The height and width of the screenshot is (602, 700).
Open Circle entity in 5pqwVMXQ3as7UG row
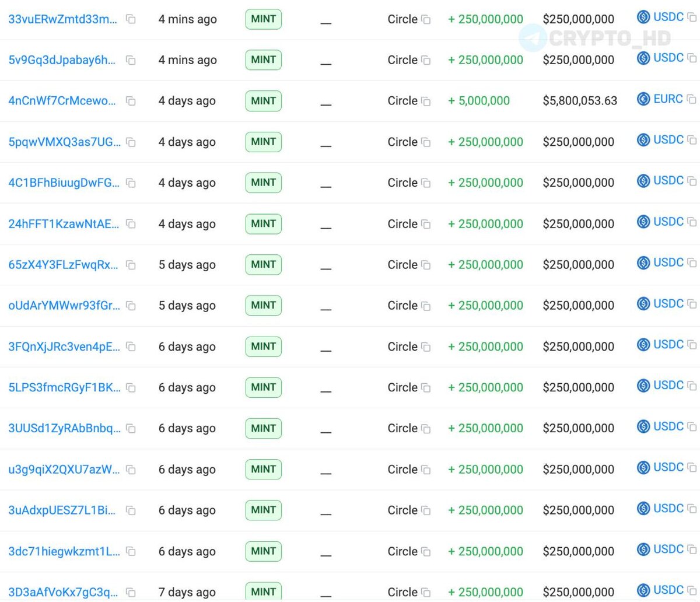click(402, 142)
